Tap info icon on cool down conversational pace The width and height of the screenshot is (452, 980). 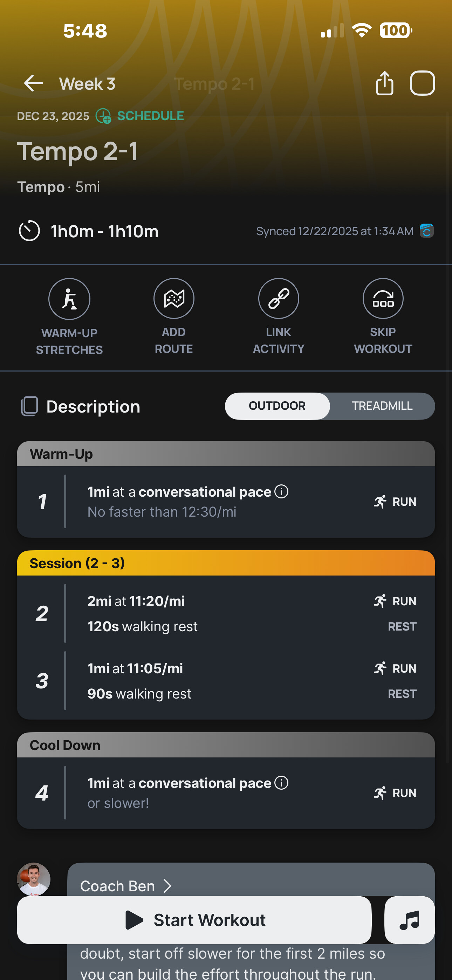(x=282, y=783)
